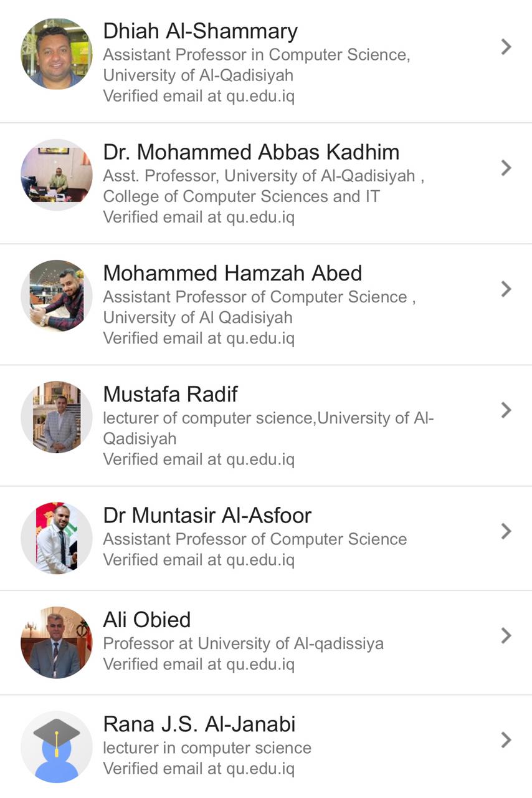Tap Mohammed Hamzah Abed's profile picture

56,296
